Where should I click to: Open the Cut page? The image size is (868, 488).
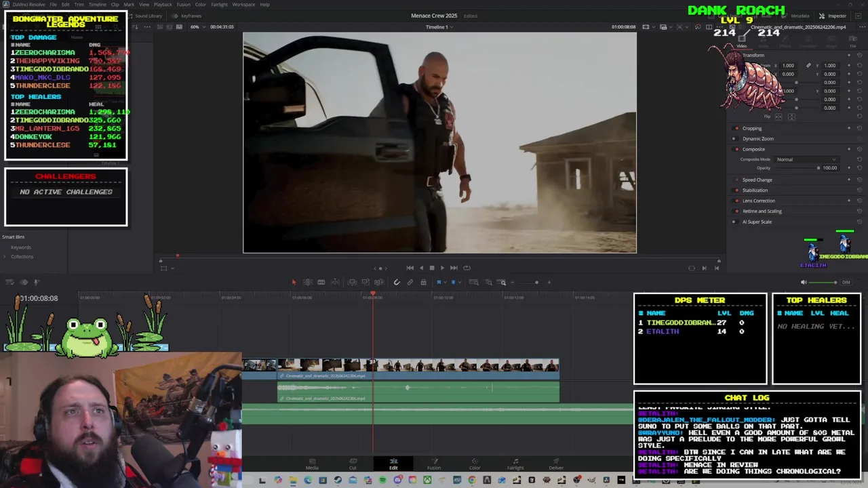353,464
